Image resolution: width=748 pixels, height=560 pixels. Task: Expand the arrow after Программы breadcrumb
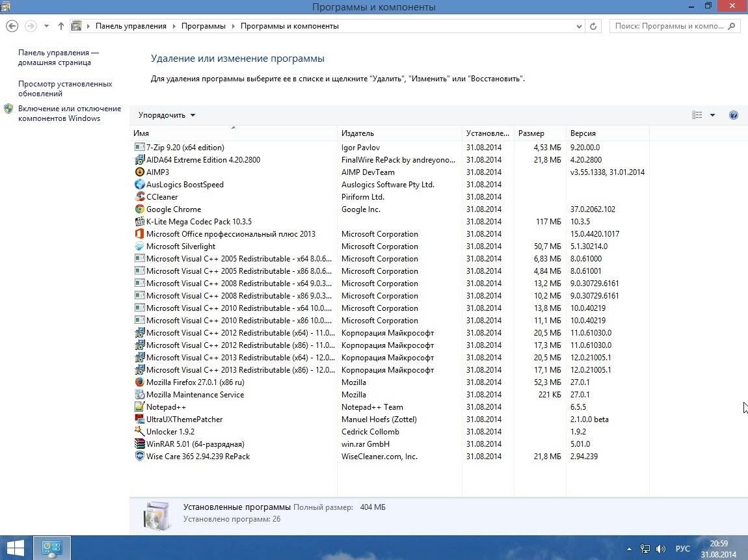234,26
